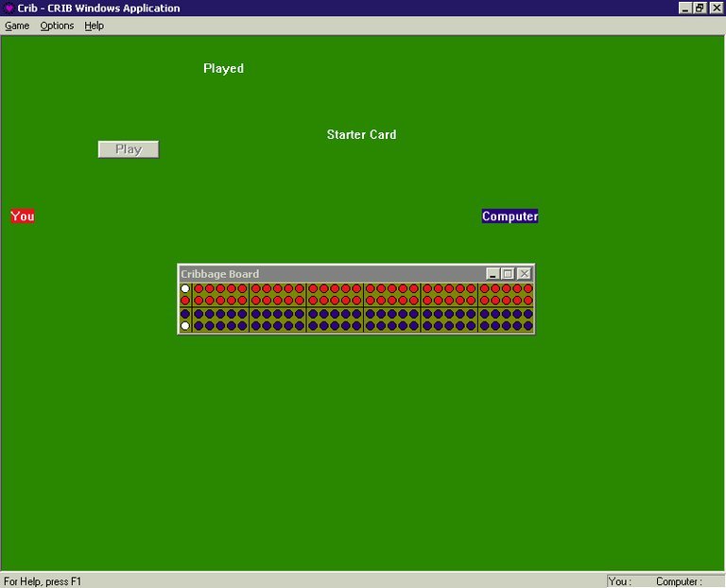
Task: Click the Played label
Action: (x=223, y=69)
